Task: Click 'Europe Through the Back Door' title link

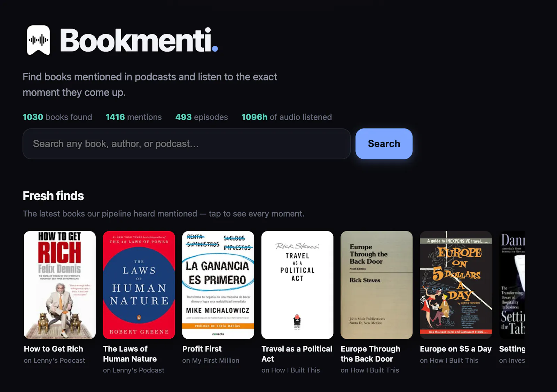Action: click(x=370, y=354)
